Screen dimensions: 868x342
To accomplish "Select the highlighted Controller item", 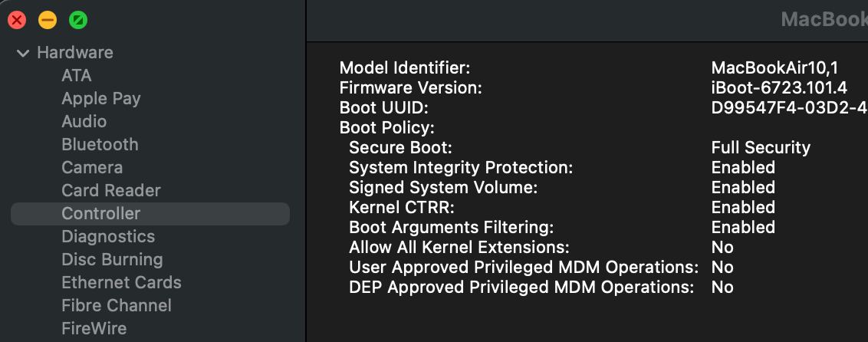I will pyautogui.click(x=101, y=213).
